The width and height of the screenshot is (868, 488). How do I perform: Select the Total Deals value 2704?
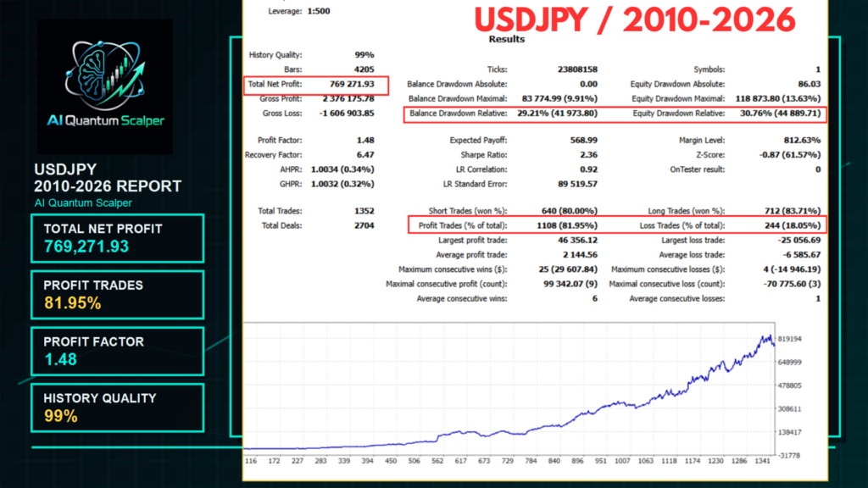[x=364, y=225]
